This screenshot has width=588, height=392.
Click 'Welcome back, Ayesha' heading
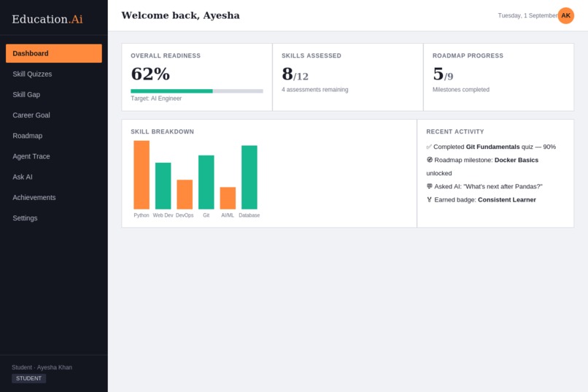[x=180, y=15]
